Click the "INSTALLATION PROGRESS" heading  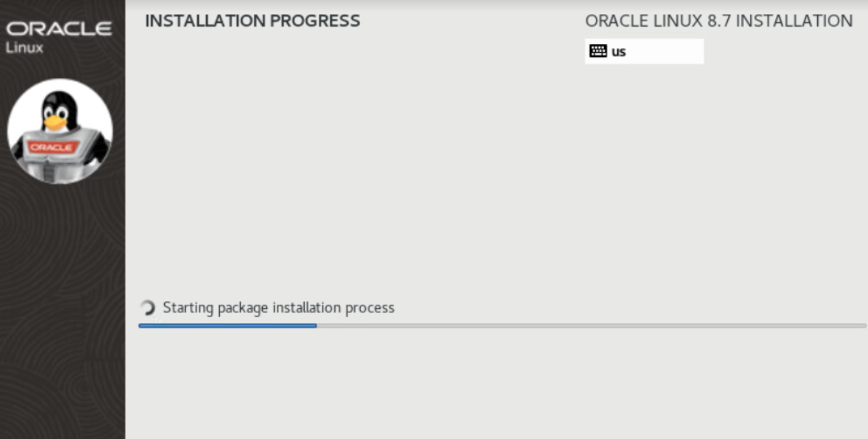[253, 21]
